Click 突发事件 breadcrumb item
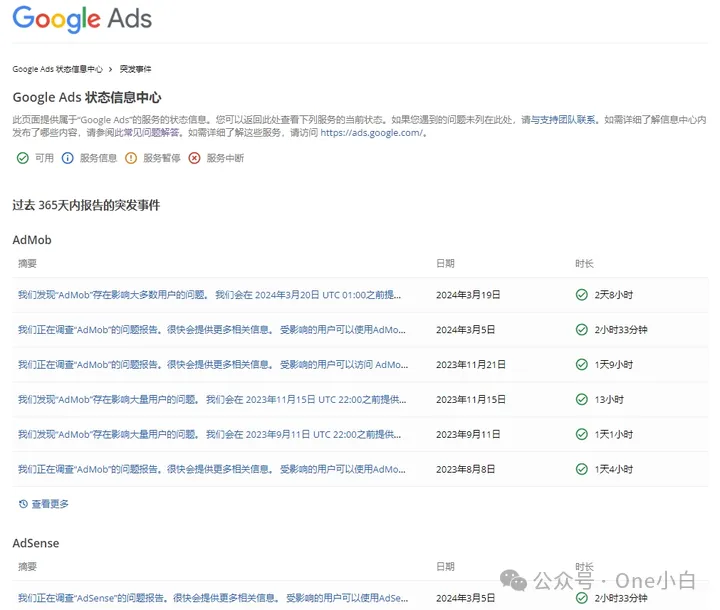This screenshot has height=610, width=720. 135,69
